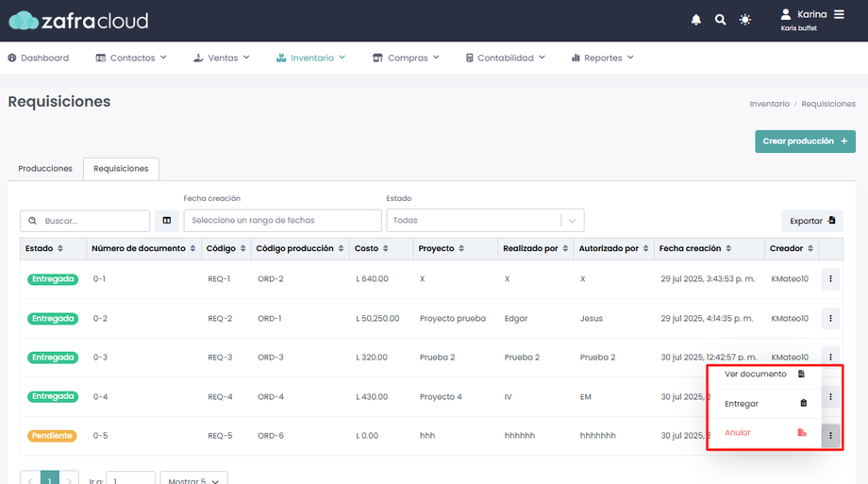Open actions menu for REQ-1 row
Screen dimensions: 868x484
830,279
